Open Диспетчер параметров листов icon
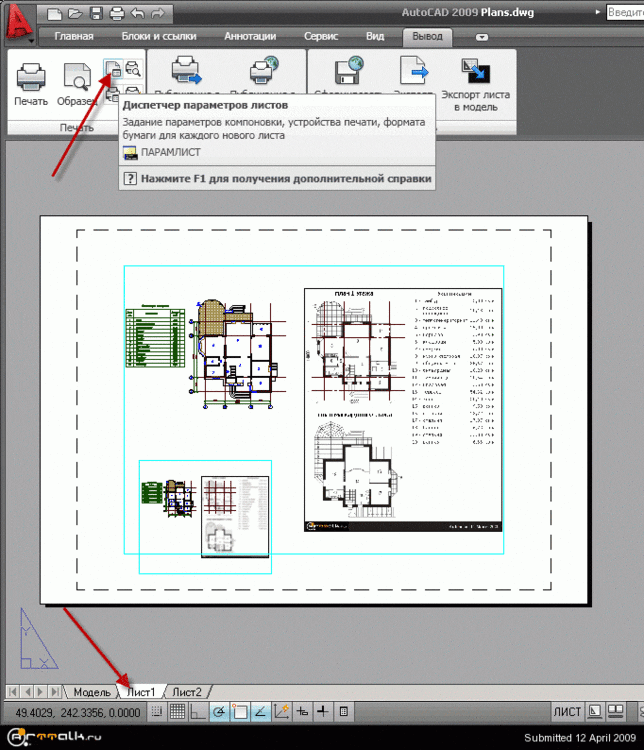 tap(112, 70)
